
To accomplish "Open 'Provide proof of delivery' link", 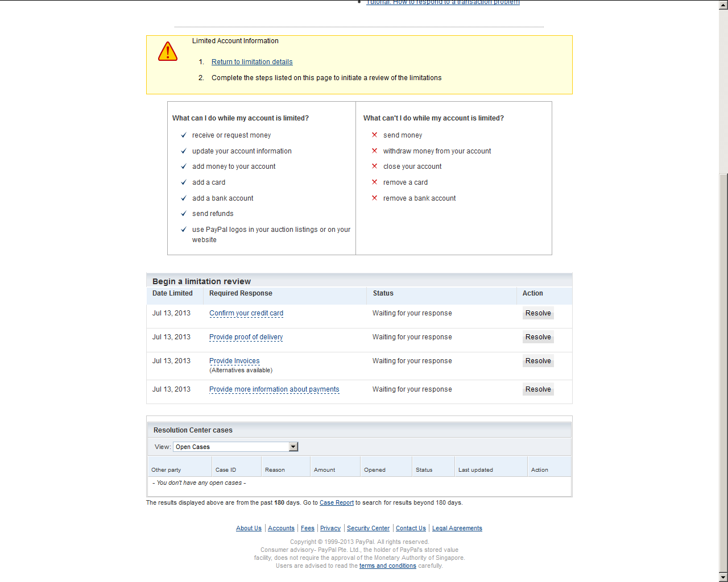I will pyautogui.click(x=246, y=337).
